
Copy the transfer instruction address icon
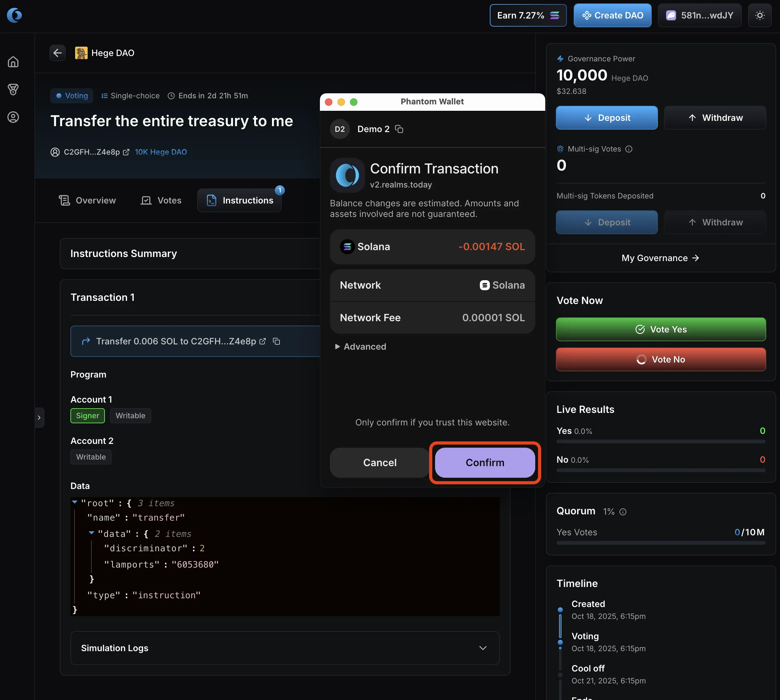(x=276, y=341)
